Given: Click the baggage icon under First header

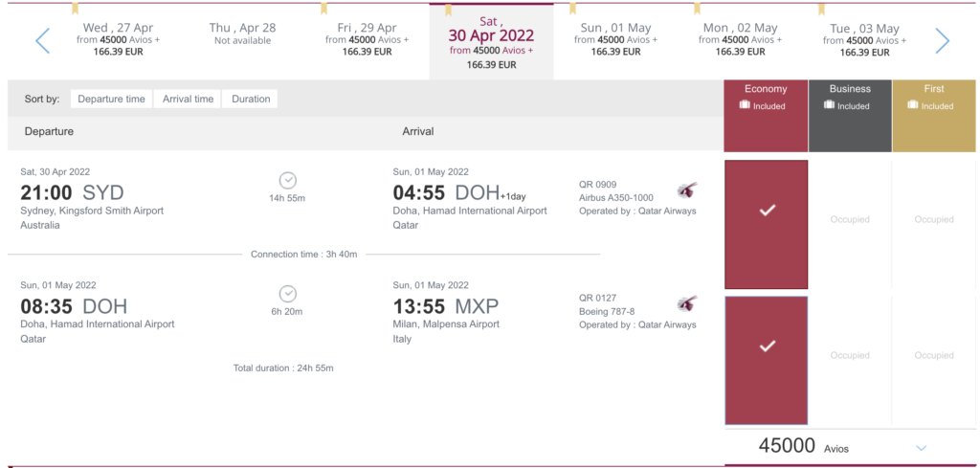Looking at the screenshot, I should point(913,105).
